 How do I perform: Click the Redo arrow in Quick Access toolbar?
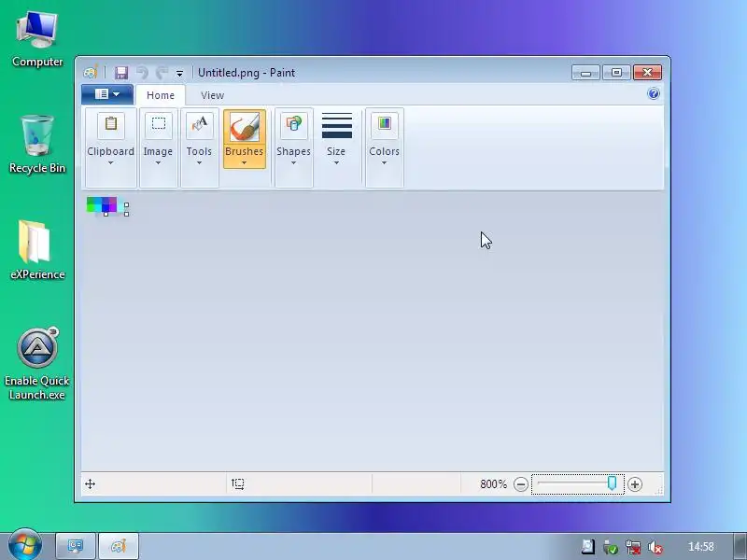tap(162, 73)
